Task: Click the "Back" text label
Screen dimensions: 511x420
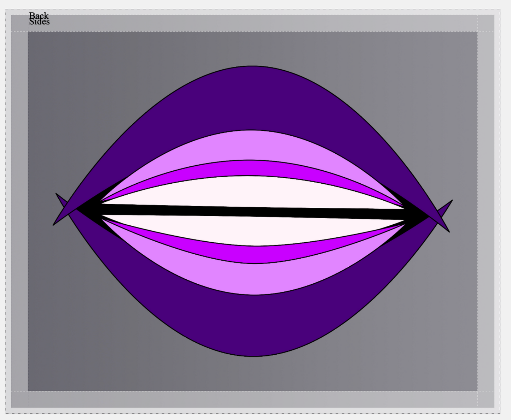Action: 39,16
